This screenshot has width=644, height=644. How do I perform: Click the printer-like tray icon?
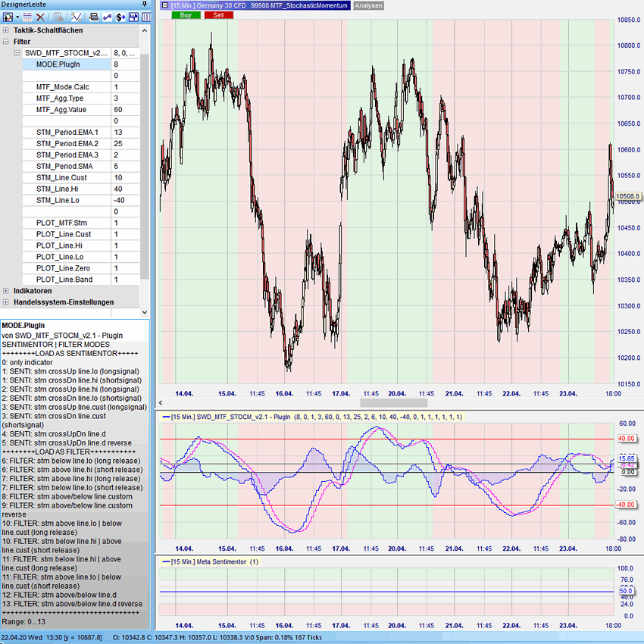(x=94, y=17)
